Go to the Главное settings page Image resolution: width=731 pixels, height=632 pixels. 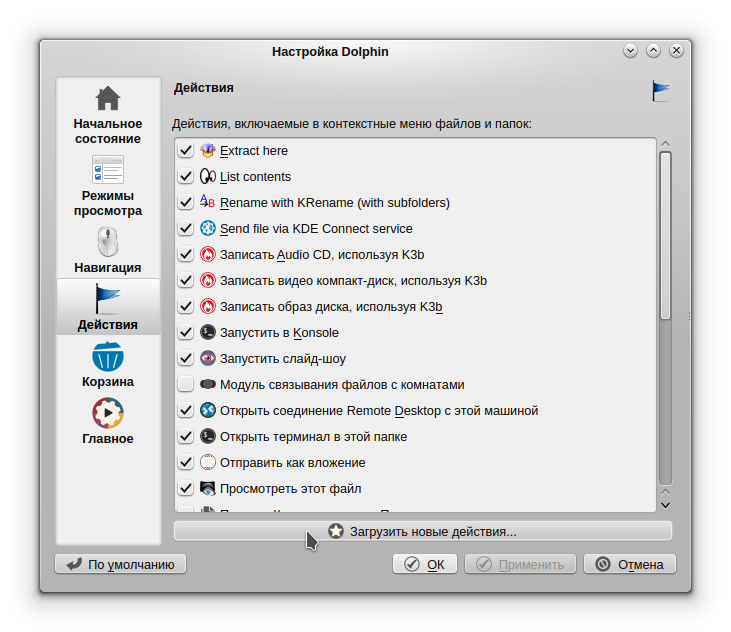coord(108,421)
